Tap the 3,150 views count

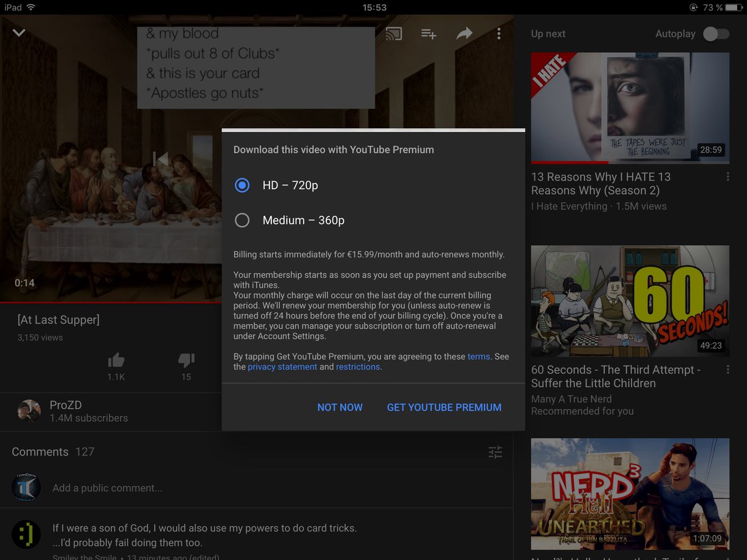(40, 337)
